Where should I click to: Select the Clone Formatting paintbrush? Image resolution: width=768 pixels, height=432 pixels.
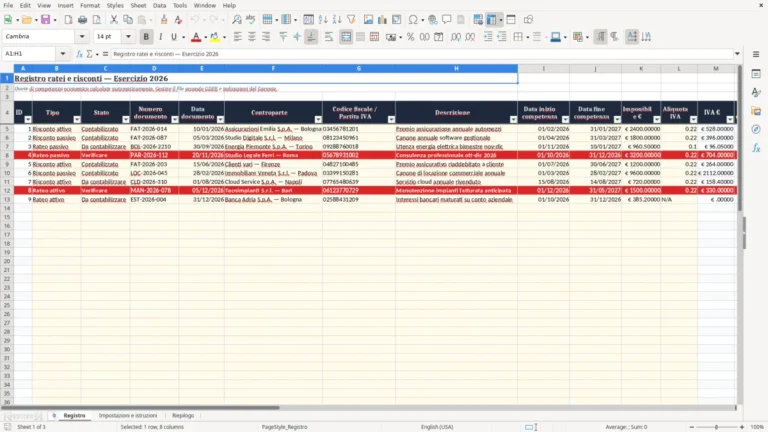pos(164,20)
